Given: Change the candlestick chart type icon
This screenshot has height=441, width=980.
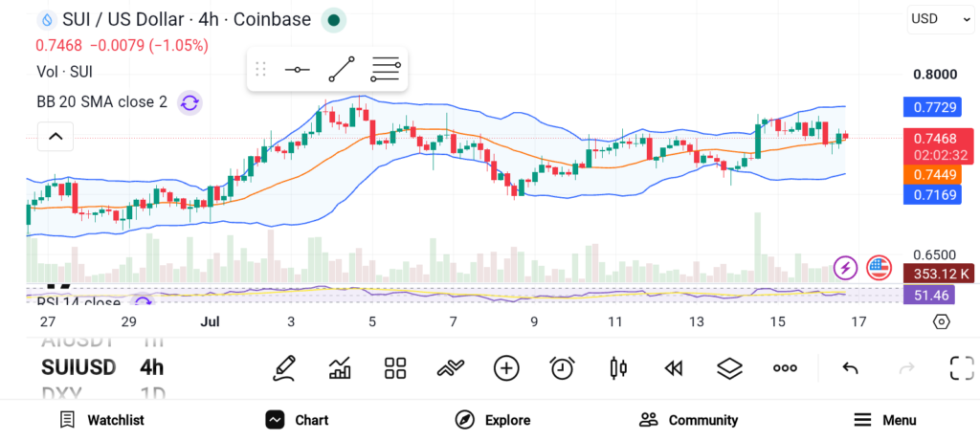Looking at the screenshot, I should coord(618,368).
